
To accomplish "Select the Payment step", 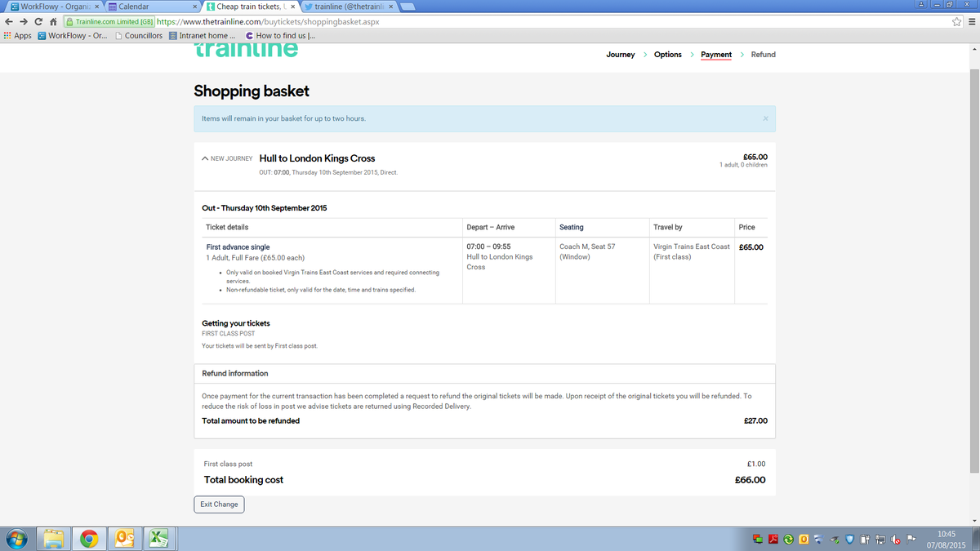I will (716, 55).
